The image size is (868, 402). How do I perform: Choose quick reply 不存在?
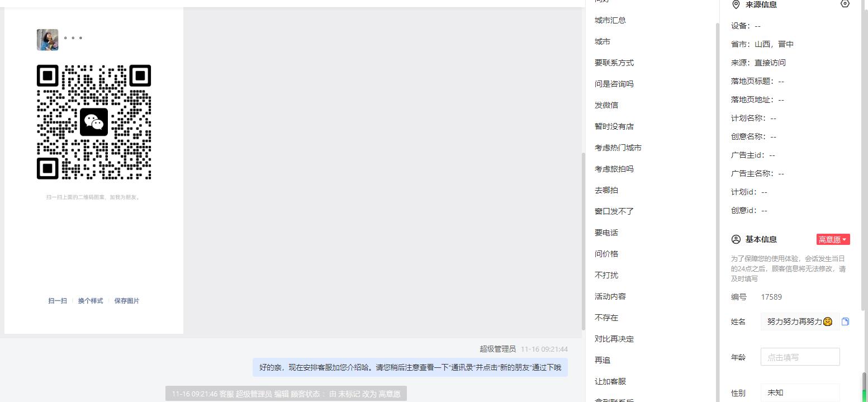(606, 318)
